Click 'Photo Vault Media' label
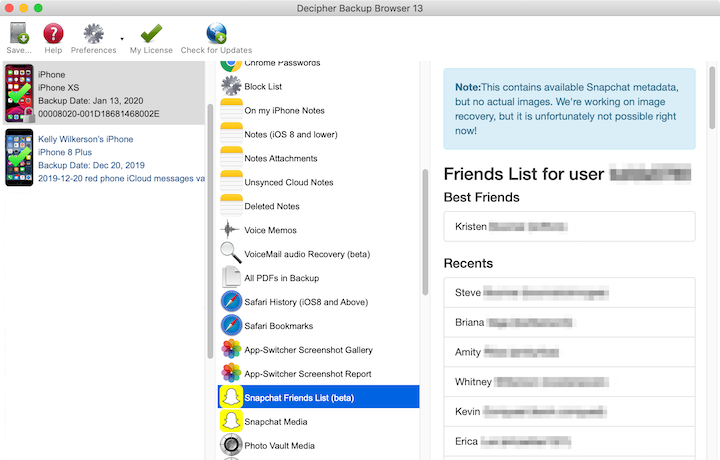720x460 pixels. tap(280, 445)
